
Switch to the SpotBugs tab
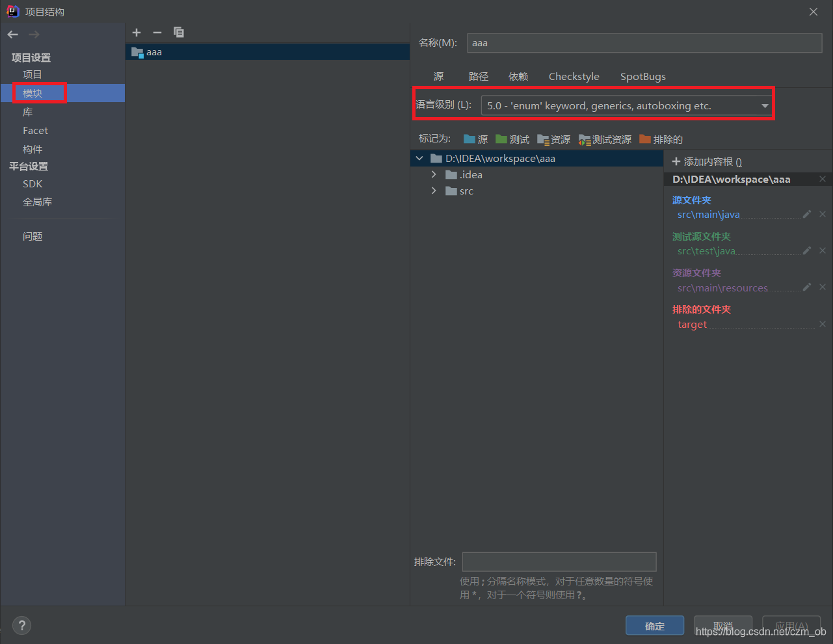[643, 76]
